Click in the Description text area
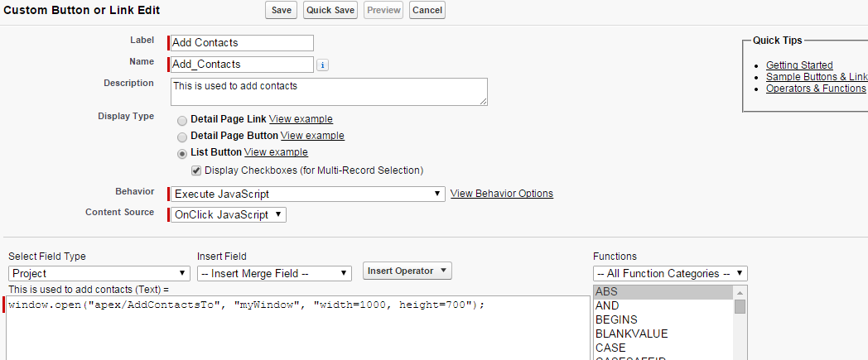The image size is (868, 360). [329, 91]
